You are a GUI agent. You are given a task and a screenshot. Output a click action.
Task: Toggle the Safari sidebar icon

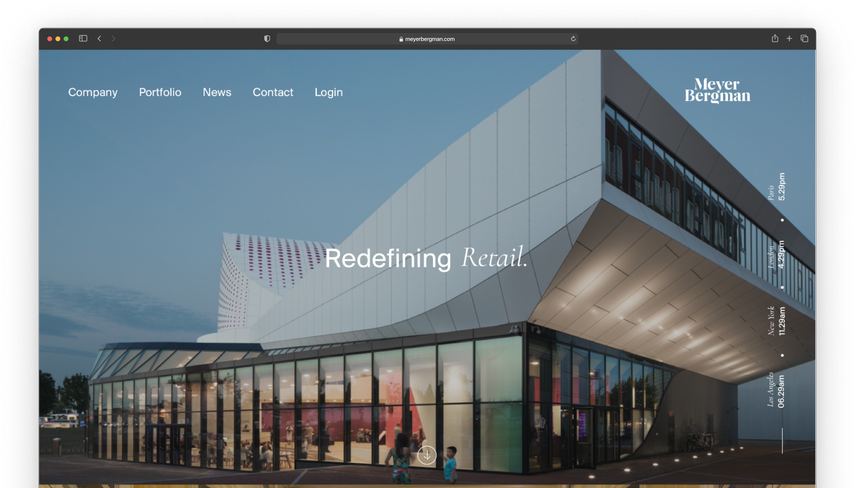pos(83,38)
